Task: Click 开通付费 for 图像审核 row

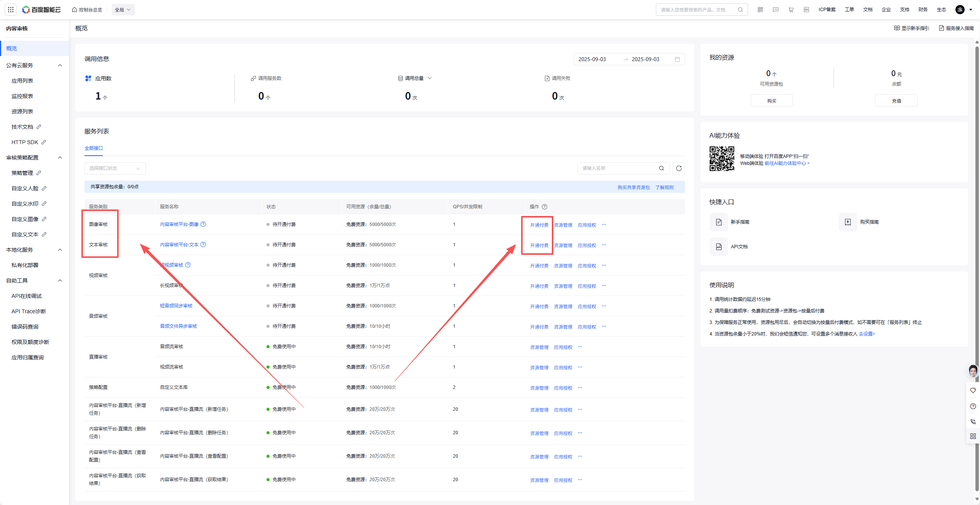Action: [x=539, y=225]
